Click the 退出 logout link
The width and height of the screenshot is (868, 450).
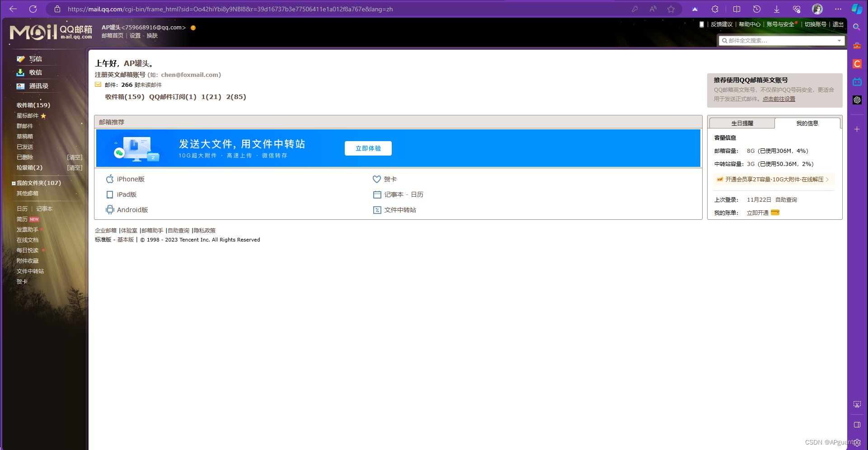pyautogui.click(x=838, y=24)
